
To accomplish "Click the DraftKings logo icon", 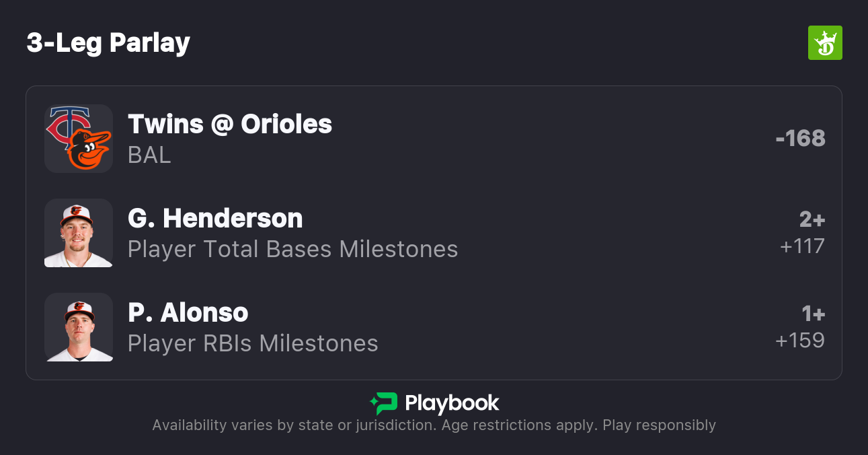I will tap(824, 43).
